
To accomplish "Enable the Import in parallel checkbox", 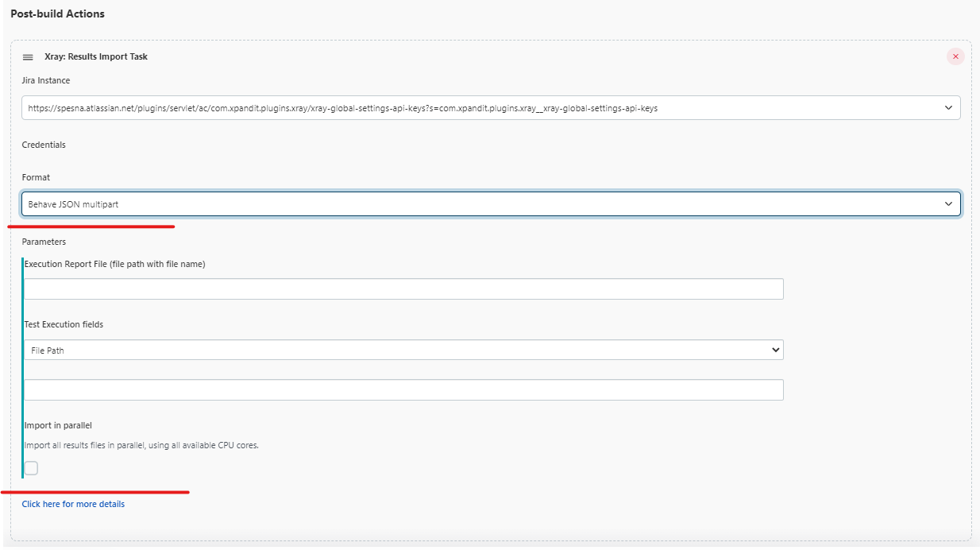I will point(31,468).
